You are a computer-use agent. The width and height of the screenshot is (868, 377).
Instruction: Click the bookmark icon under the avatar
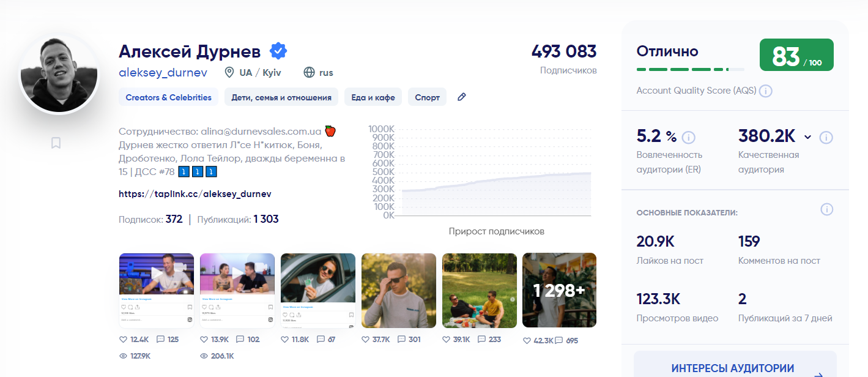pos(56,143)
